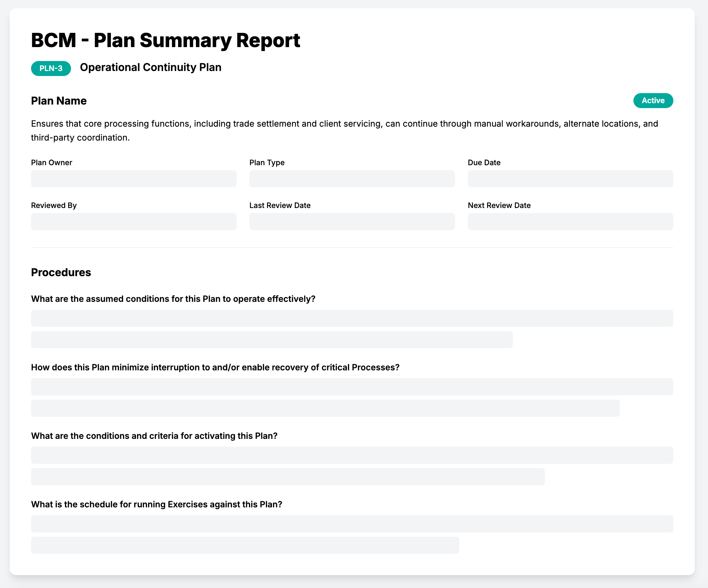The image size is (708, 588).
Task: Click the Due Date input field
Action: (570, 179)
